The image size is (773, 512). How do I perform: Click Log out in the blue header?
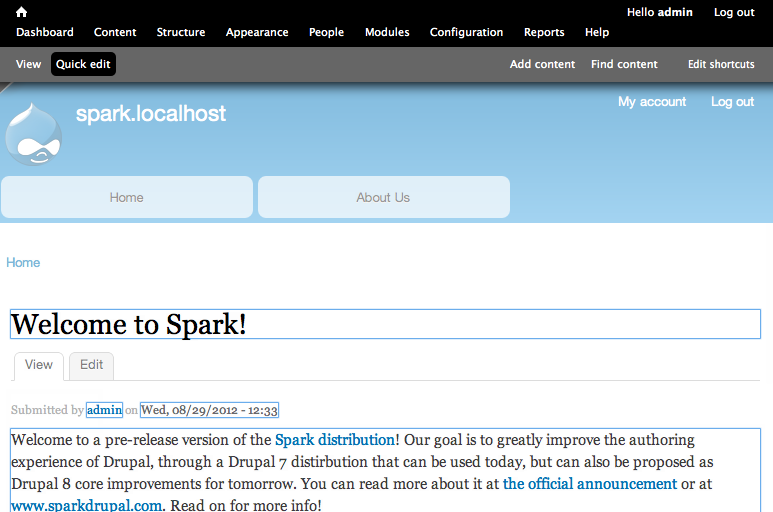tap(732, 102)
